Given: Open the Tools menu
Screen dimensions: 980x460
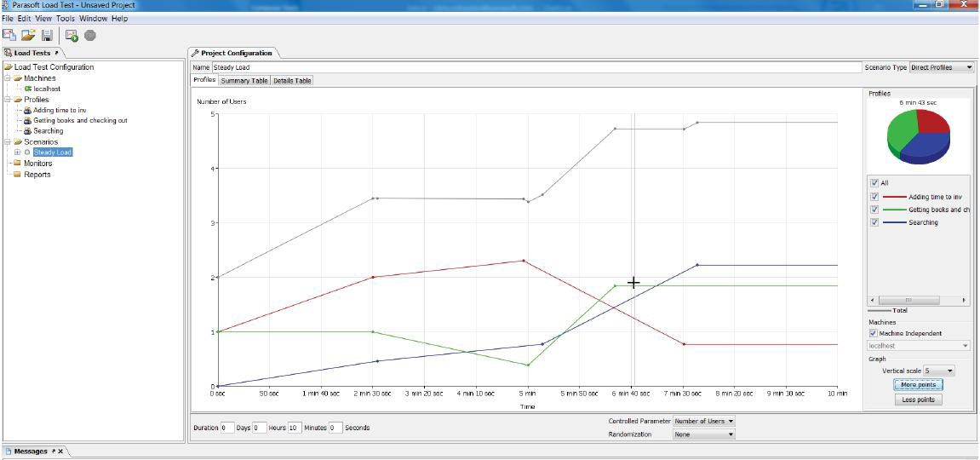Looking at the screenshot, I should pyautogui.click(x=66, y=19).
